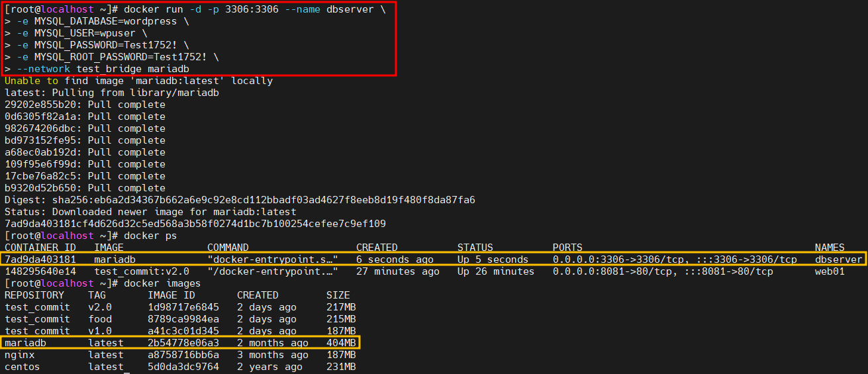Select layer 109f95e6f99d Pull complete line

tap(85, 164)
